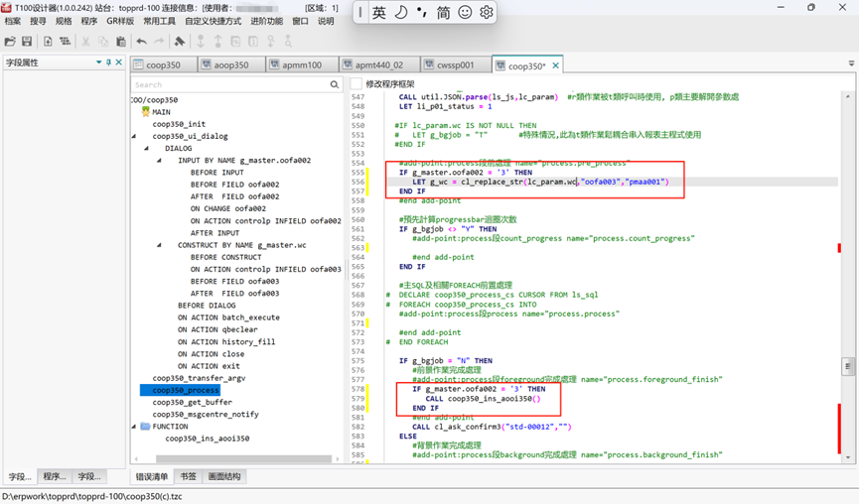
Task: Click the undo arrow icon
Action: [141, 41]
